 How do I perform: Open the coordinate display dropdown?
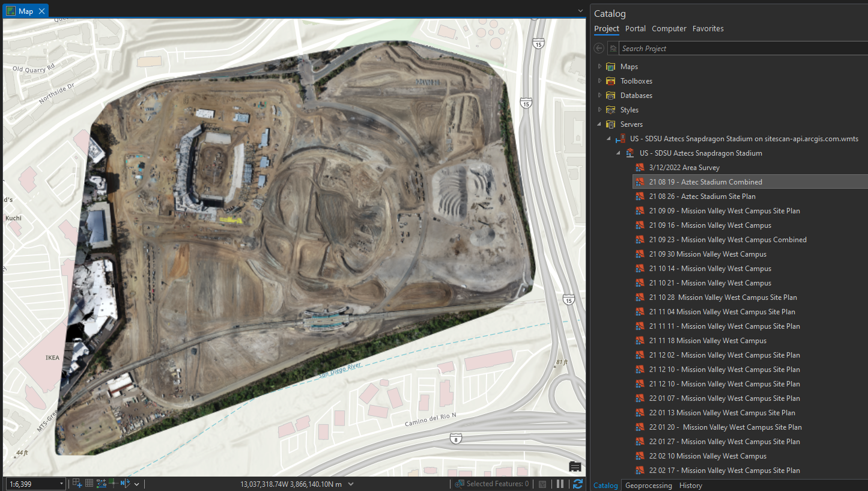(350, 483)
